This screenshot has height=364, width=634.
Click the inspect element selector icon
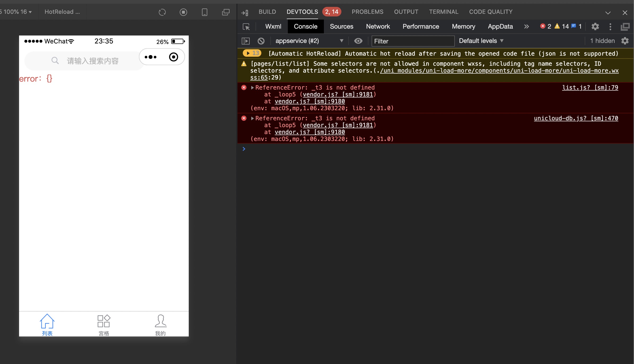point(246,27)
